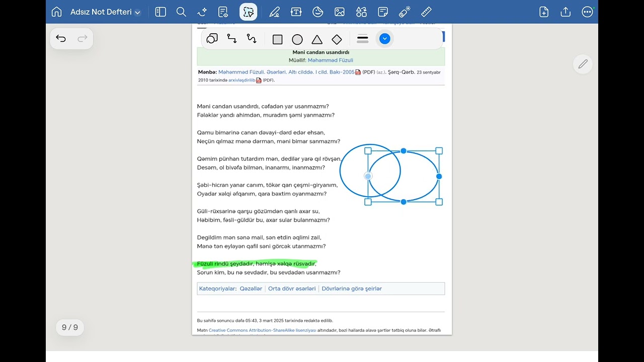
Task: Choose the triangle shape
Action: [x=317, y=39]
